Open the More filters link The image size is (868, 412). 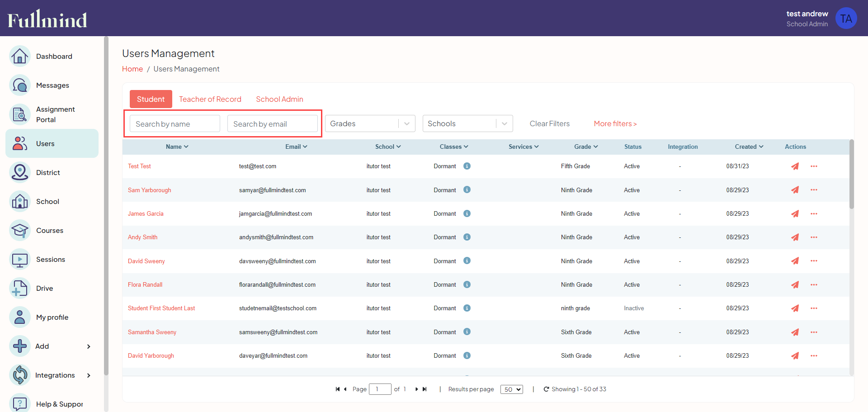pyautogui.click(x=615, y=123)
